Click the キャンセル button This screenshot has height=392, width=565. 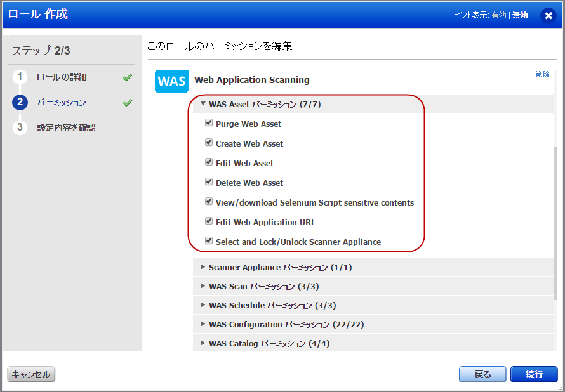30,374
